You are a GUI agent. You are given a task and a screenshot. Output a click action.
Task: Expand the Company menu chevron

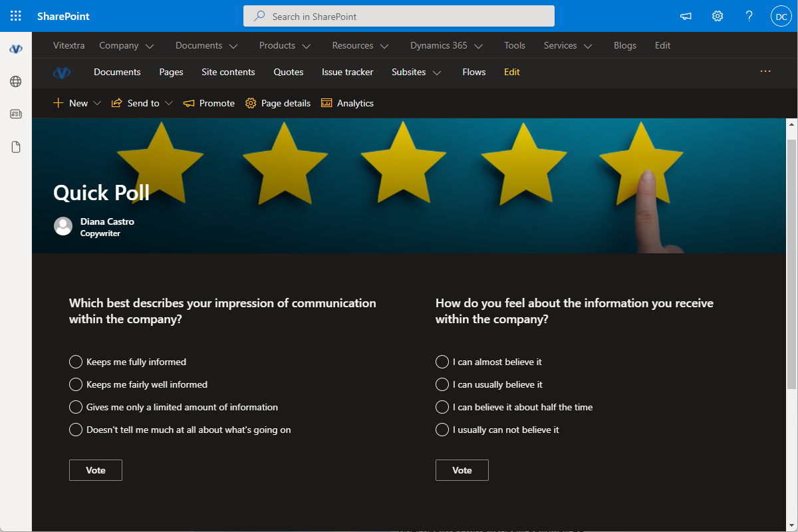coord(150,46)
